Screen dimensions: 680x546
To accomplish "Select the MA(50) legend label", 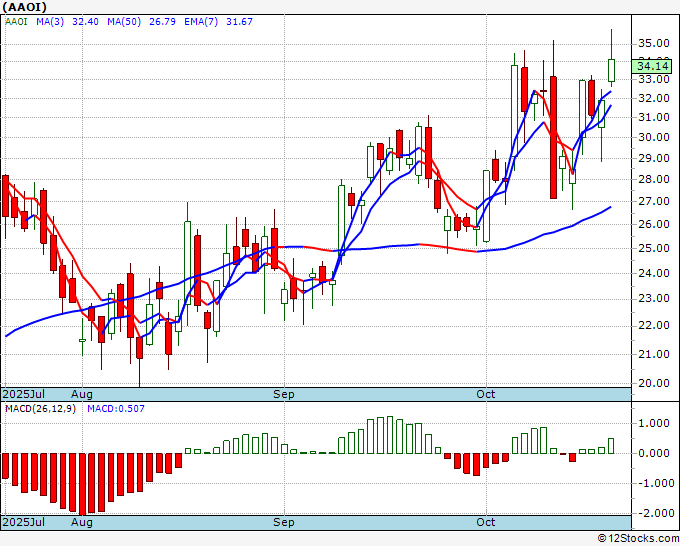I will (124, 22).
